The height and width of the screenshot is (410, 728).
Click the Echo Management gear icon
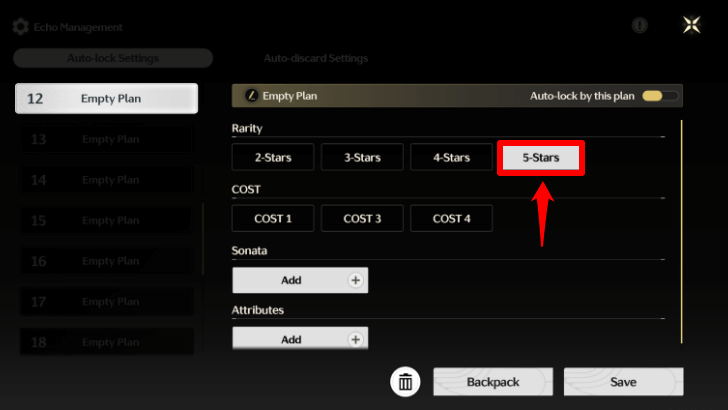click(20, 27)
